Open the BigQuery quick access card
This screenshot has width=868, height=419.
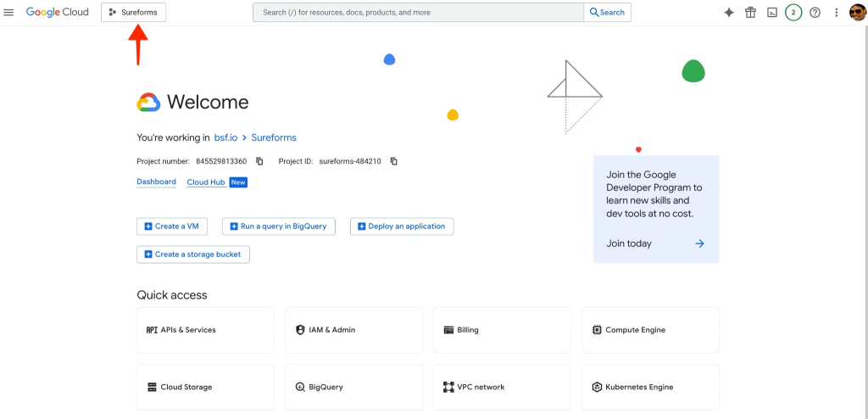(353, 387)
